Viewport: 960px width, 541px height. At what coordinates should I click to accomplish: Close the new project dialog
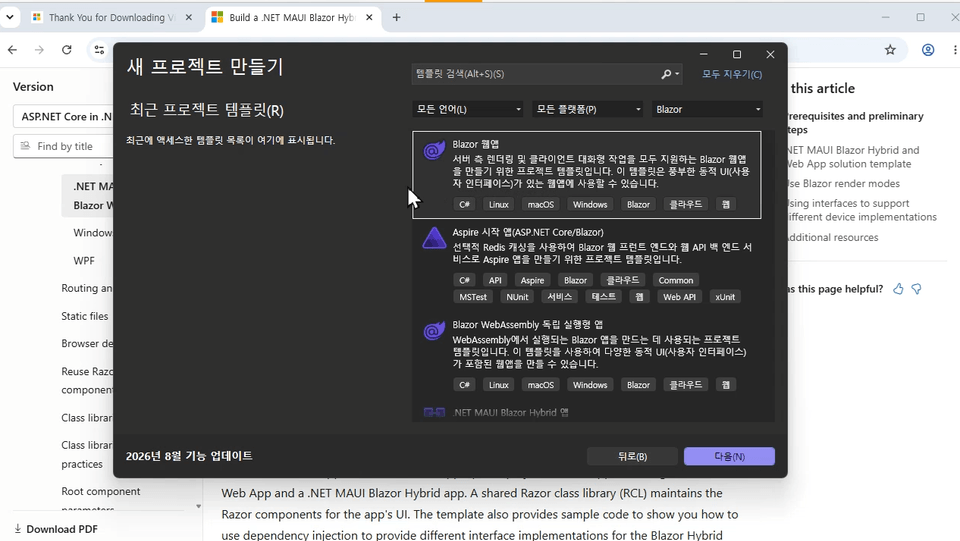[770, 54]
